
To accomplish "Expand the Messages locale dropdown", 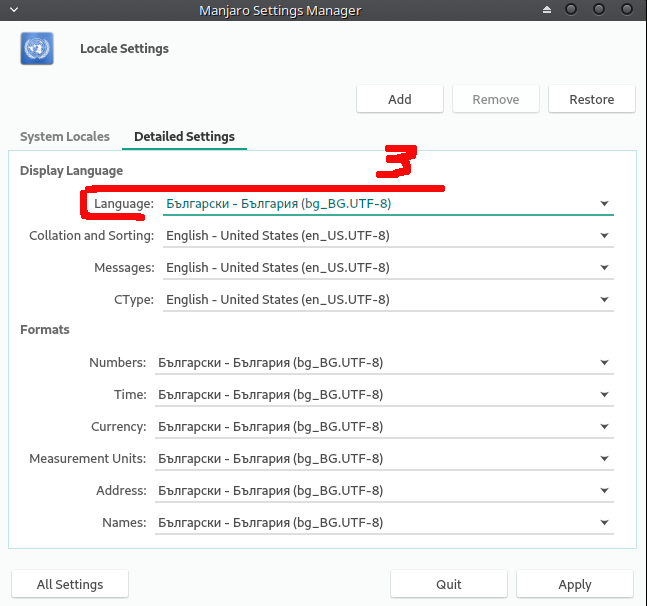I will 388,268.
